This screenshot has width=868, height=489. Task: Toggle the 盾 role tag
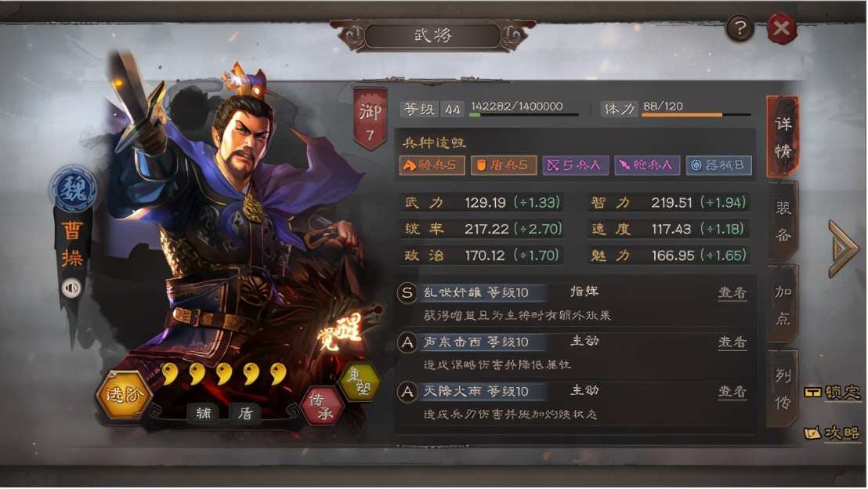(x=245, y=413)
